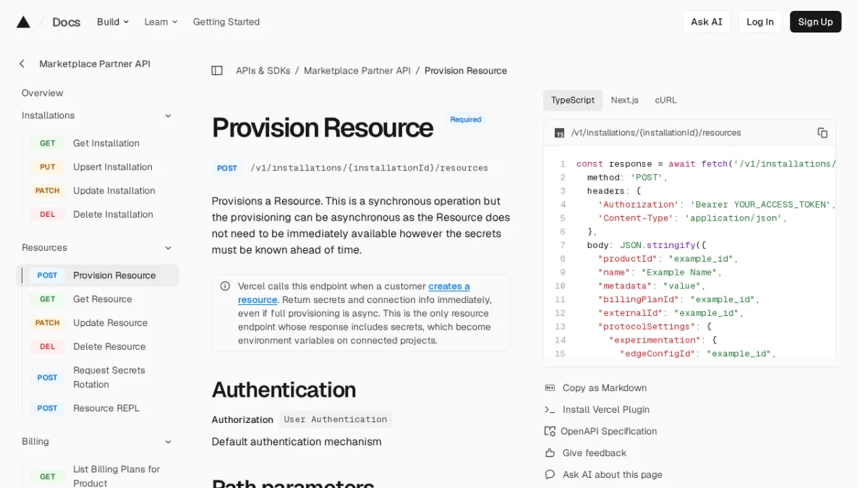Screen dimensions: 868x488
Task: Click the OpenAPI Specification icon
Action: click(x=550, y=432)
